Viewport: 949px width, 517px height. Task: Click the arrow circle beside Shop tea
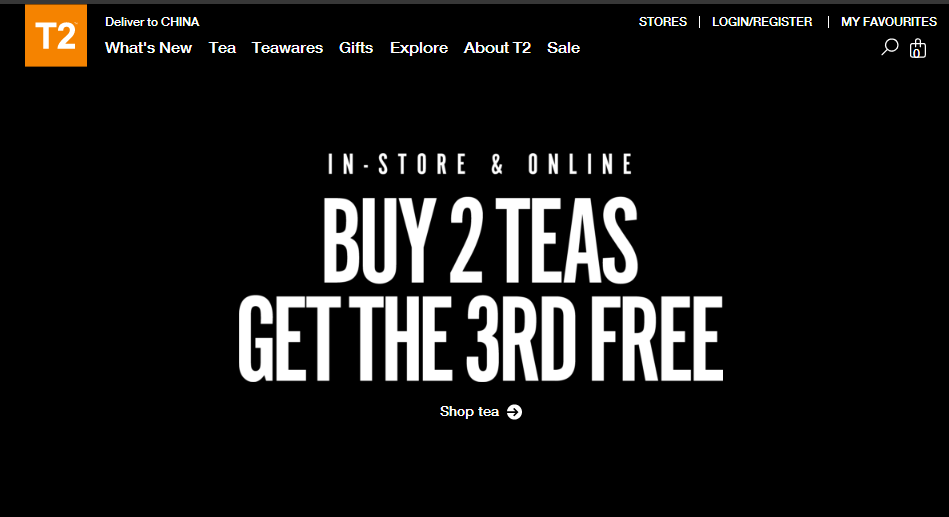point(514,412)
